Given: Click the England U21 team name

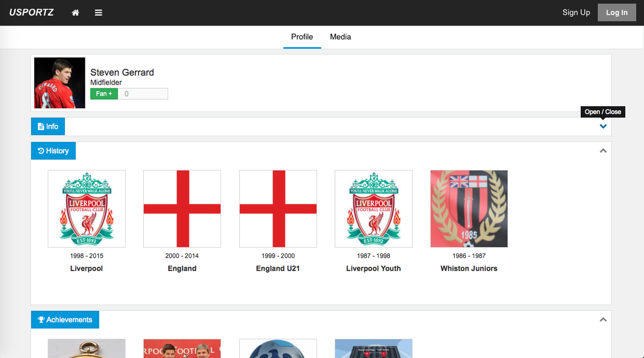Looking at the screenshot, I should coord(278,268).
